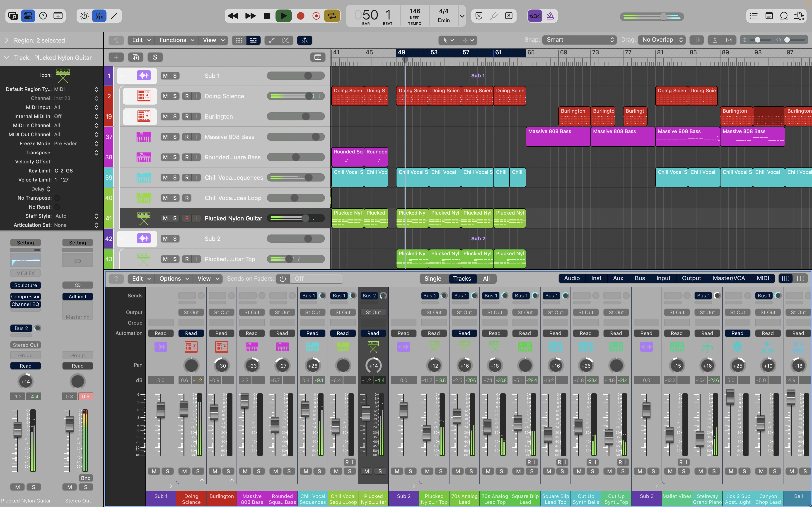
Task: Switch mixer view to Single
Action: 433,279
